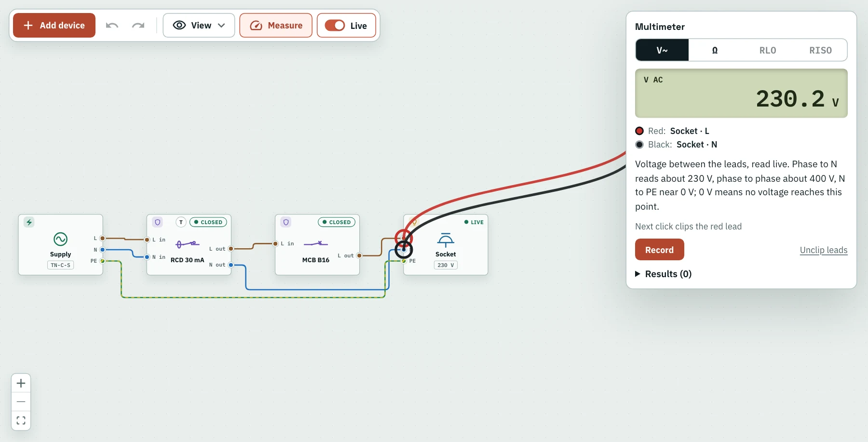Click the RCD N out terminal
The image size is (868, 442).
click(x=231, y=265)
